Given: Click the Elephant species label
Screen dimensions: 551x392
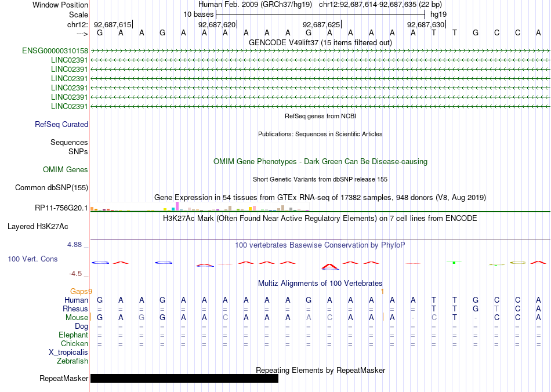Looking at the screenshot, I should [x=74, y=335].
